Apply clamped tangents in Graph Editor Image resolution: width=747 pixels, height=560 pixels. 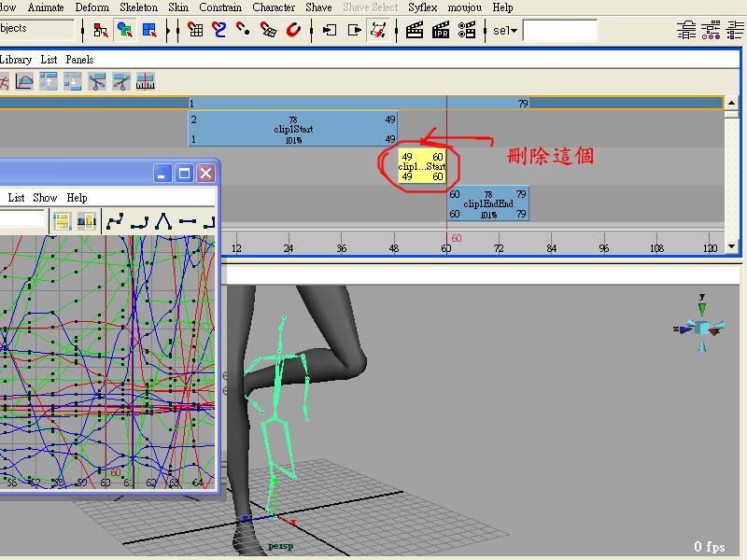click(139, 221)
